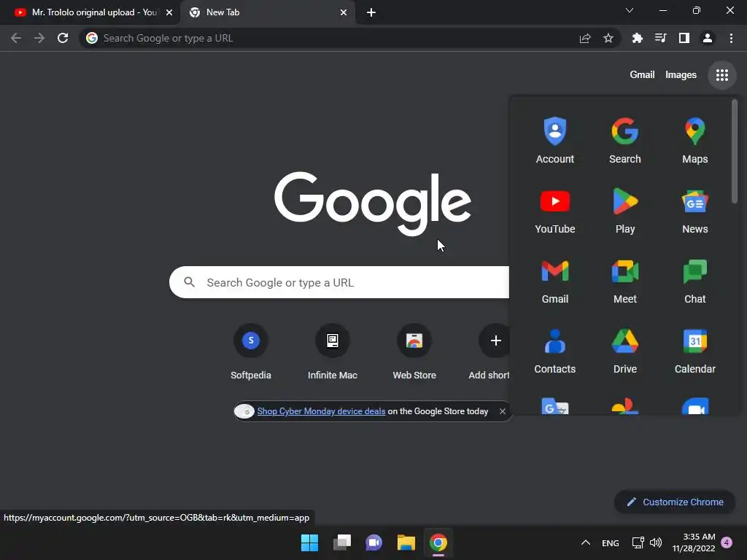Open the Web Store shortcut
The image size is (747, 560).
point(414,352)
